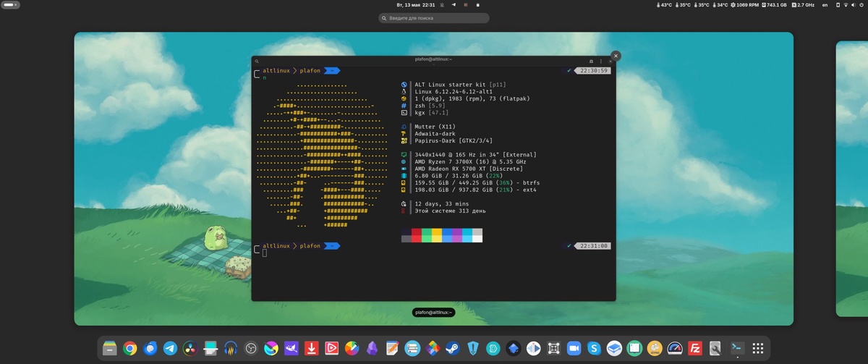868x364 pixels.
Task: Click the btrfs disk usage line
Action: (x=477, y=183)
